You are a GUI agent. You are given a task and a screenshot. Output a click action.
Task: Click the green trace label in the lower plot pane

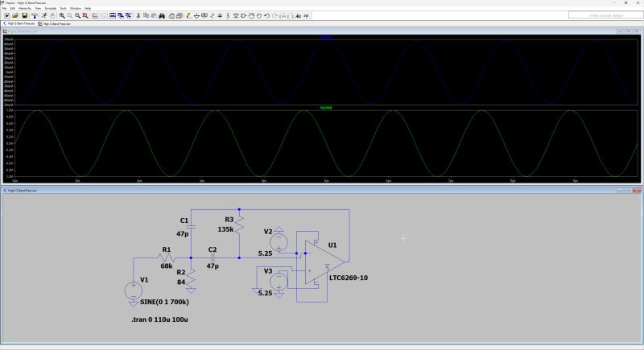[326, 108]
